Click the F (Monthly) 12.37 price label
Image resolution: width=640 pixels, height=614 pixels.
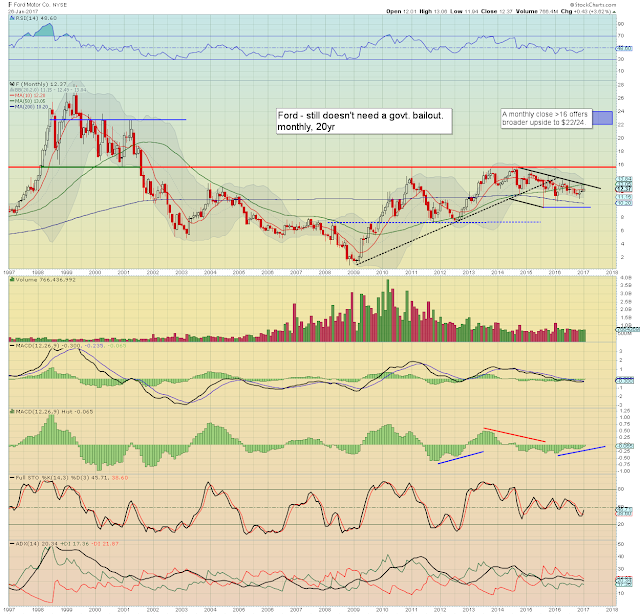(40, 84)
